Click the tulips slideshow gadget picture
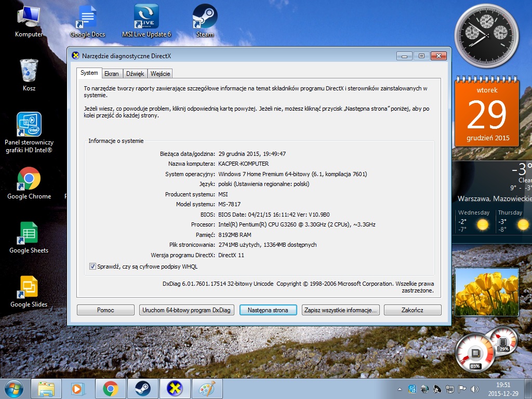This screenshot has height=399, width=532. click(x=486, y=292)
